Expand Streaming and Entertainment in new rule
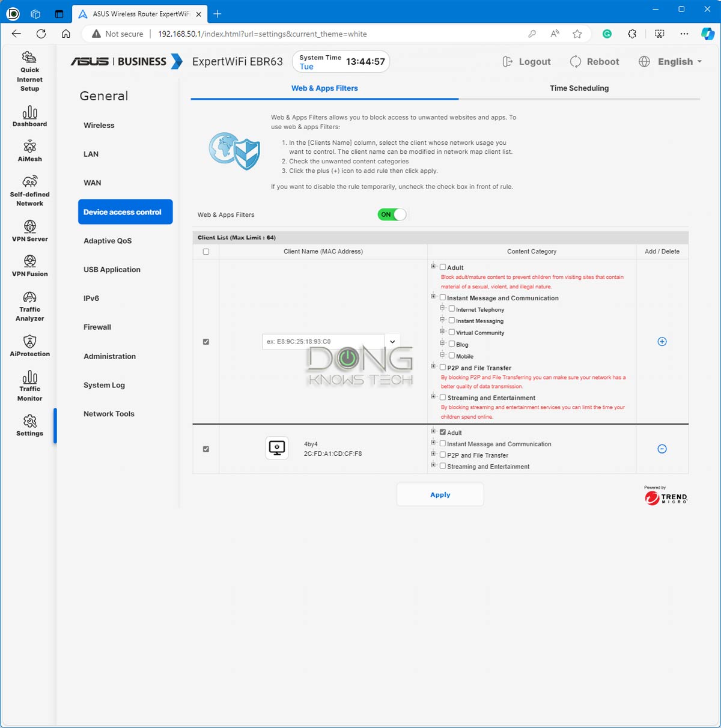Image resolution: width=721 pixels, height=728 pixels. pos(433,396)
